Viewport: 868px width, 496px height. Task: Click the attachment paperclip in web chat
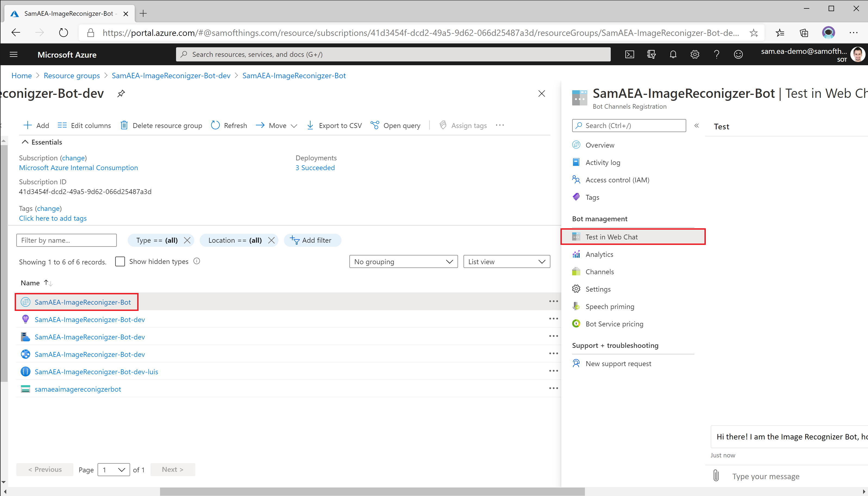click(716, 476)
